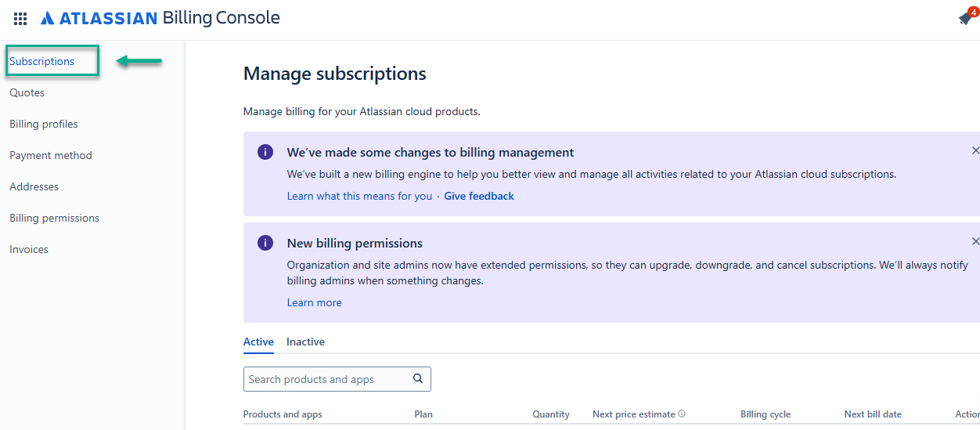Click the Atlassian logo in header
This screenshot has width=980, height=430.
click(99, 18)
